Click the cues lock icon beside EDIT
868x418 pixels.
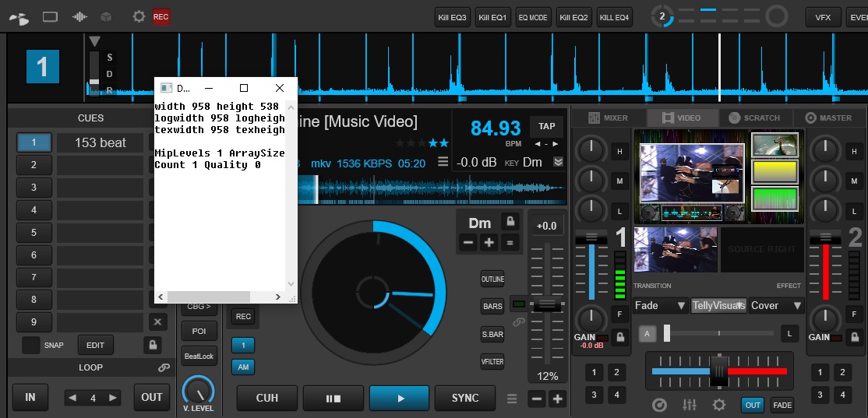click(x=152, y=345)
